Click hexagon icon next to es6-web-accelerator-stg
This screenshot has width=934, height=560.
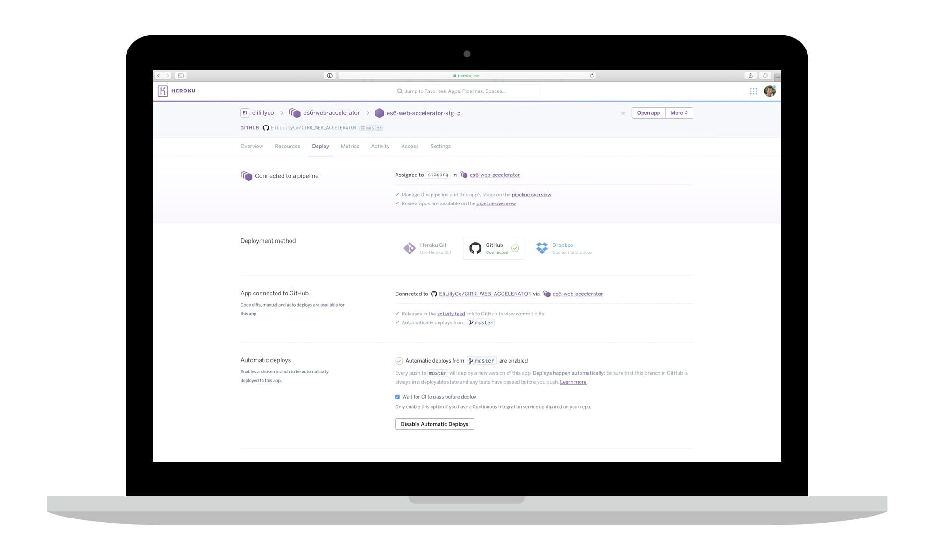(x=379, y=113)
